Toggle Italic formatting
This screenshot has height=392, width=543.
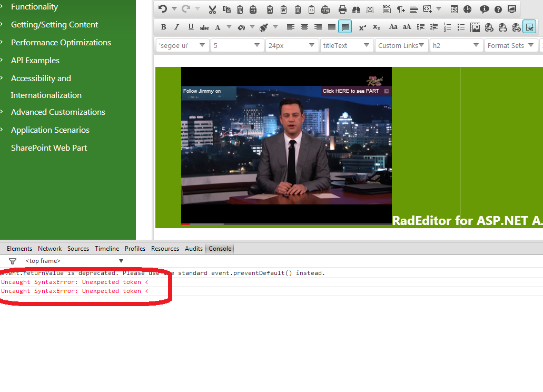pyautogui.click(x=176, y=27)
